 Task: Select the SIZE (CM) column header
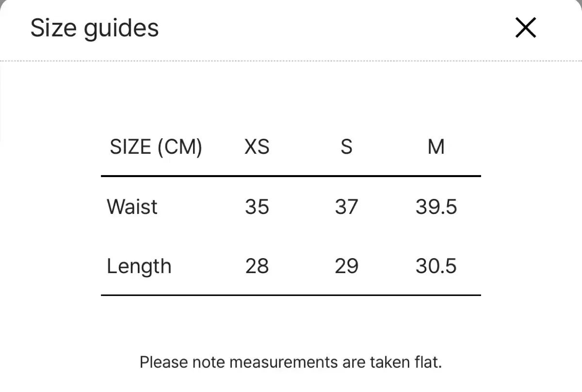(x=156, y=147)
